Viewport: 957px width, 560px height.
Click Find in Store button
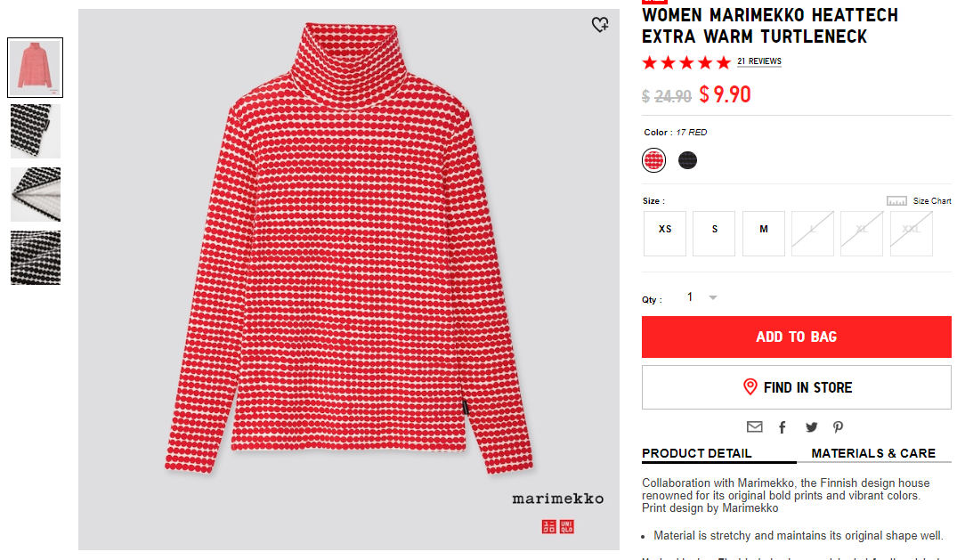point(797,387)
